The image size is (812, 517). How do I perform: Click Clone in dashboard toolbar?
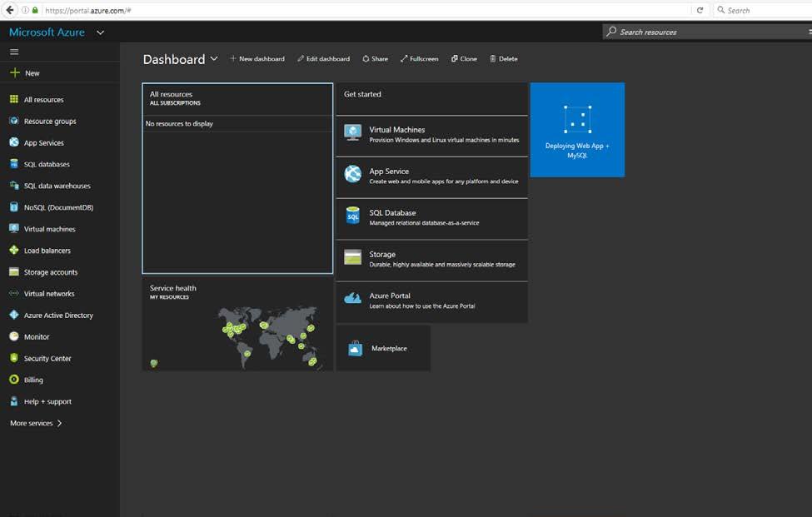pos(464,59)
